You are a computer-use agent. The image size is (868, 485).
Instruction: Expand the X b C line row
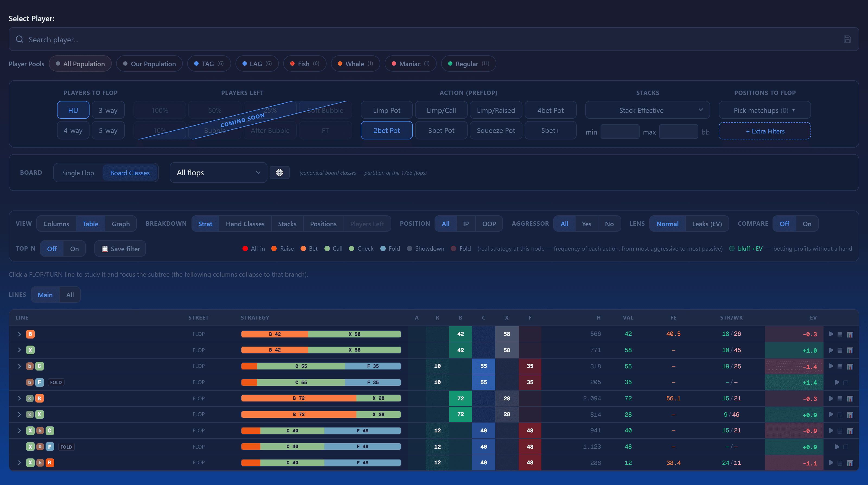(20, 430)
